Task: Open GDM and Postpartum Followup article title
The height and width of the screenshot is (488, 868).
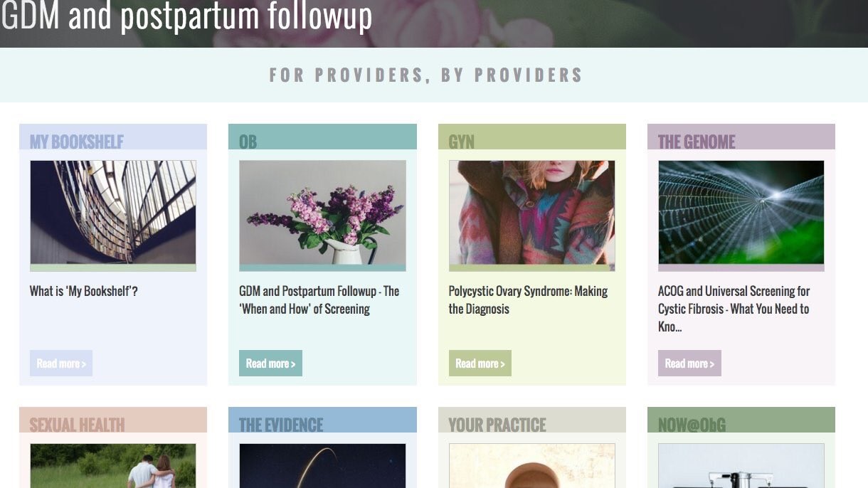Action: tap(319, 300)
